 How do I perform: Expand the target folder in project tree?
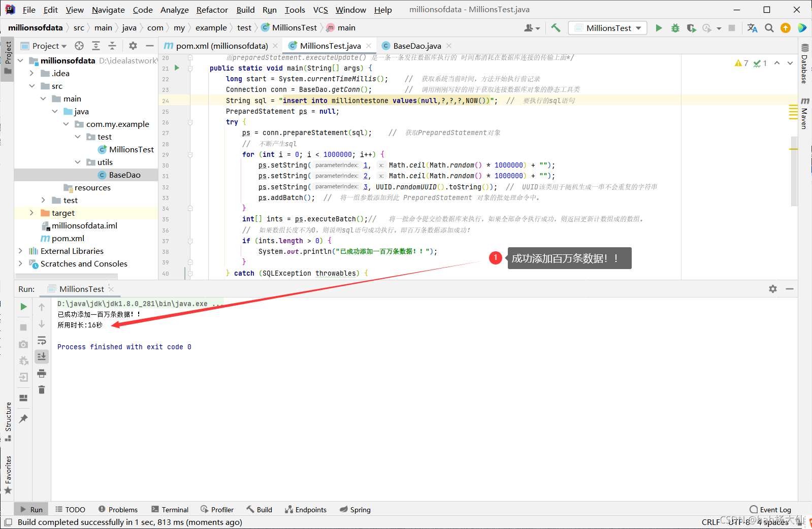[x=31, y=213]
